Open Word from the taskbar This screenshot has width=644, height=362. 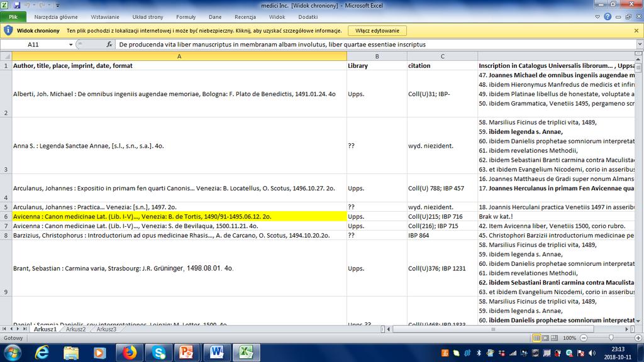[216, 353]
